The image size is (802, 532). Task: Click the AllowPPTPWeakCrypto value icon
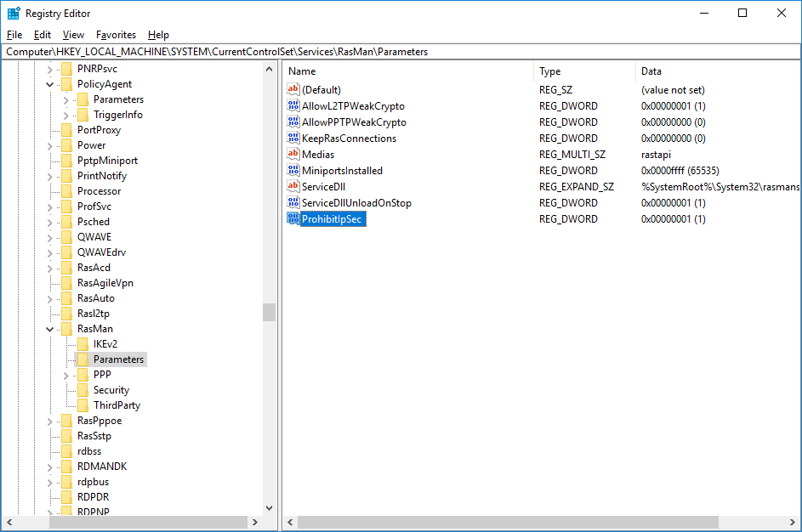(293, 122)
